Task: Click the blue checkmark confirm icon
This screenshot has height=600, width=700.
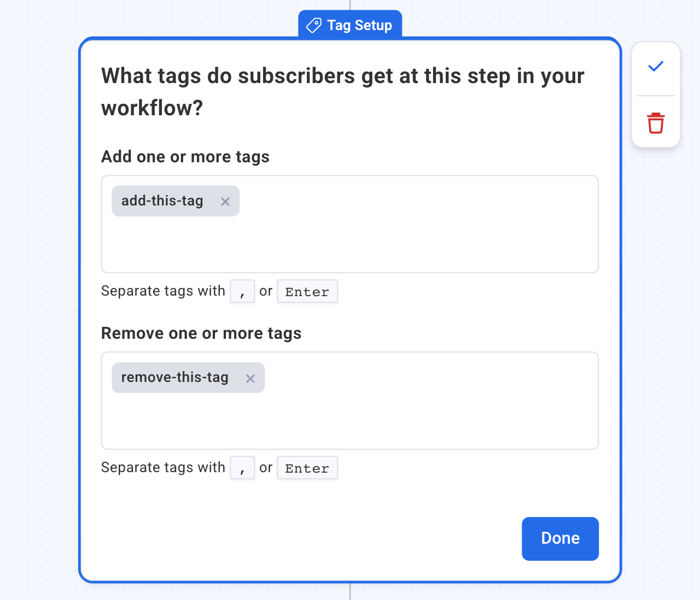Action: (x=656, y=67)
